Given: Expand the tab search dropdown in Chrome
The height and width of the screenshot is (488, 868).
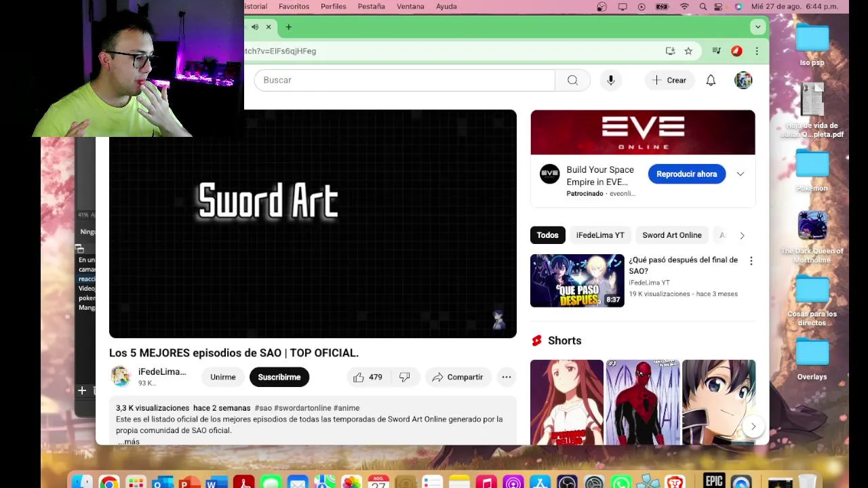Looking at the screenshot, I should [757, 27].
